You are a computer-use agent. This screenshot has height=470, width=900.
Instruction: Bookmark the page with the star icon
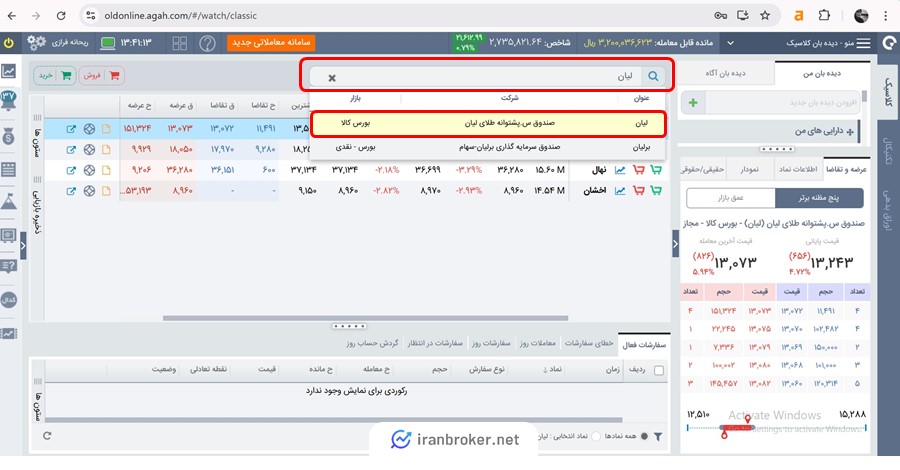pos(765,15)
